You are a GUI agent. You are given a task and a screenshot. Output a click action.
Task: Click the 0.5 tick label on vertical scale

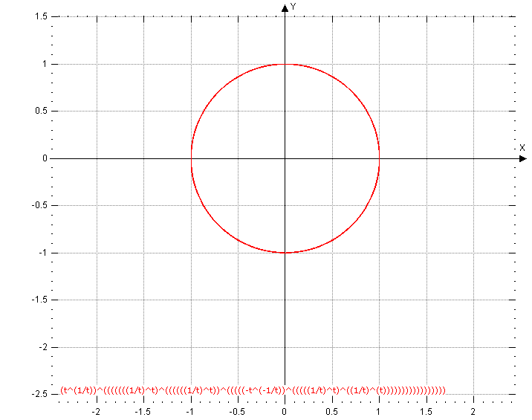[x=40, y=111]
